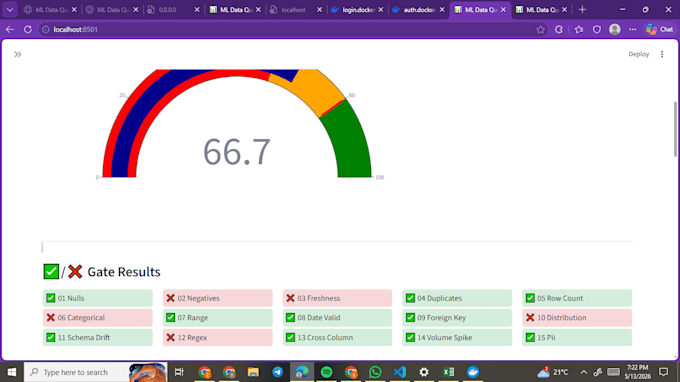The height and width of the screenshot is (382, 680).
Task: Open the taskbar clock showing 7:22 PM
Action: 638,372
